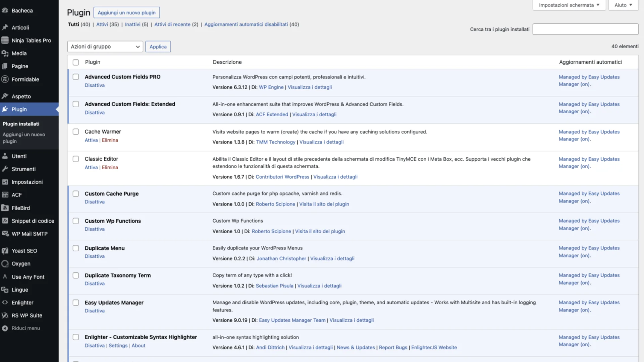Click the FileBird folder icon
The height and width of the screenshot is (362, 644).
[x=5, y=208]
